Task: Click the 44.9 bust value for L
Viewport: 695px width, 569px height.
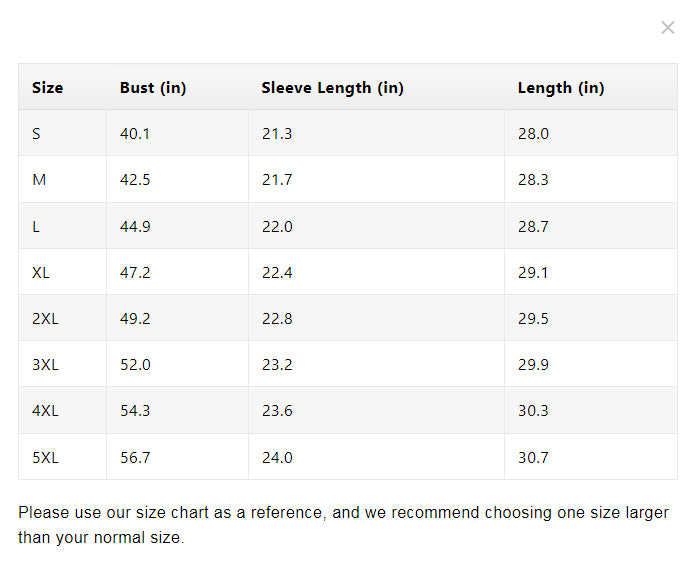Action: point(135,227)
